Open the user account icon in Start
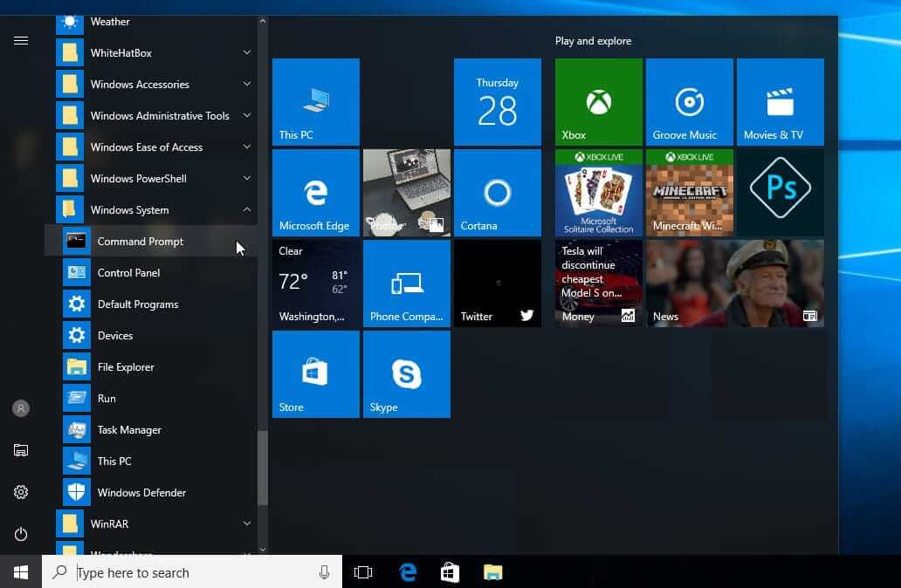This screenshot has width=901, height=588. point(21,408)
